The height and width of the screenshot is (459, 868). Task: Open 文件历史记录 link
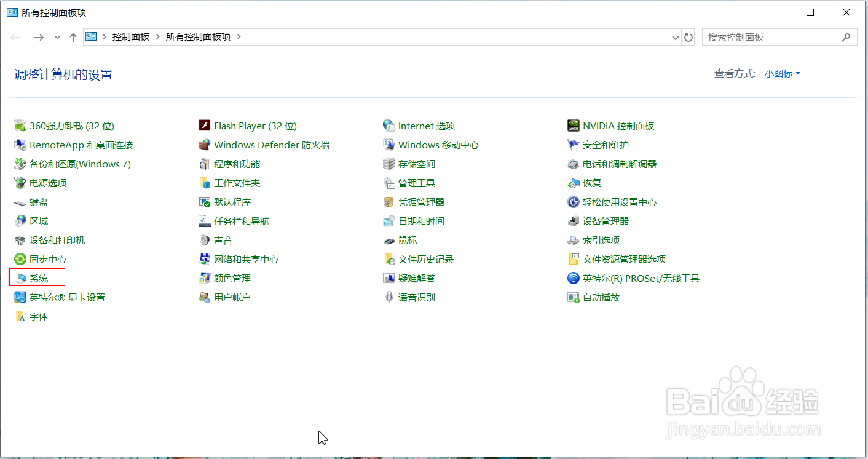426,259
